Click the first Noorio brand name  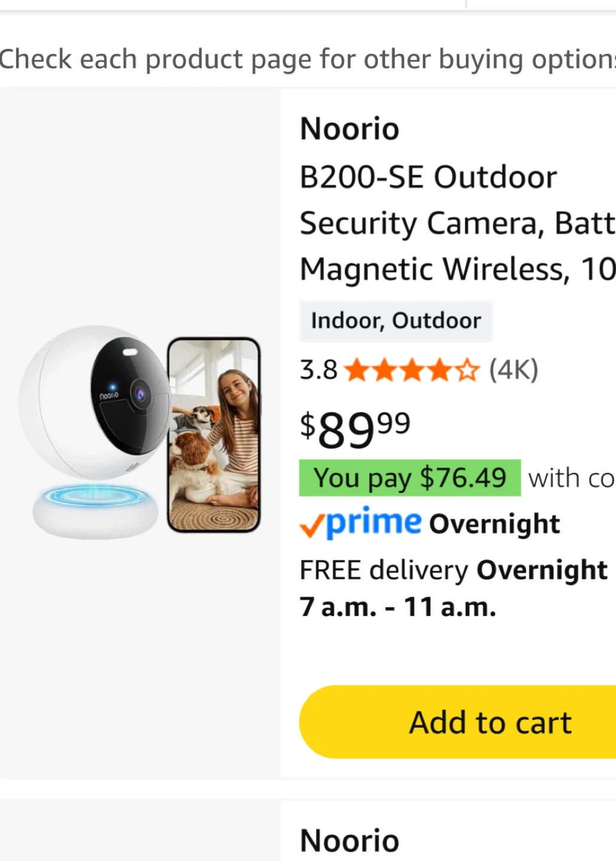point(349,129)
